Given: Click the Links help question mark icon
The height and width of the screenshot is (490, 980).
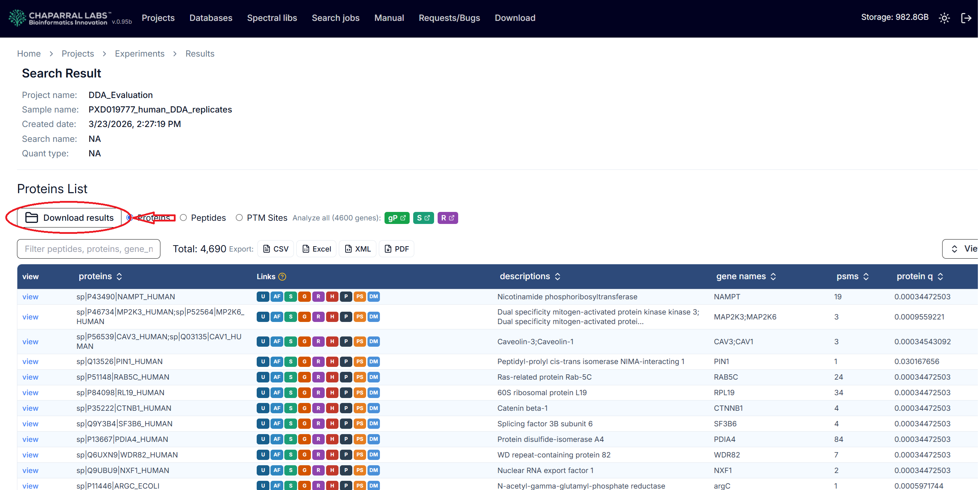Looking at the screenshot, I should pyautogui.click(x=282, y=276).
